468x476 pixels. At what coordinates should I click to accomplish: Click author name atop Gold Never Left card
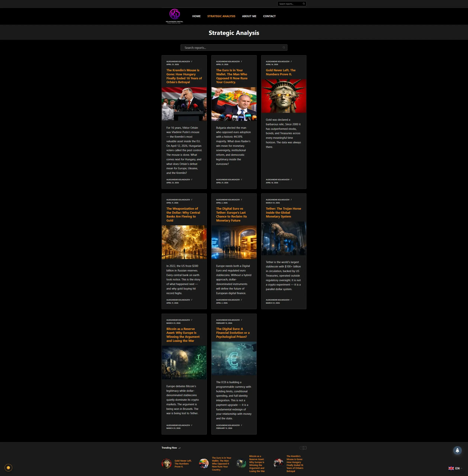coord(277,61)
